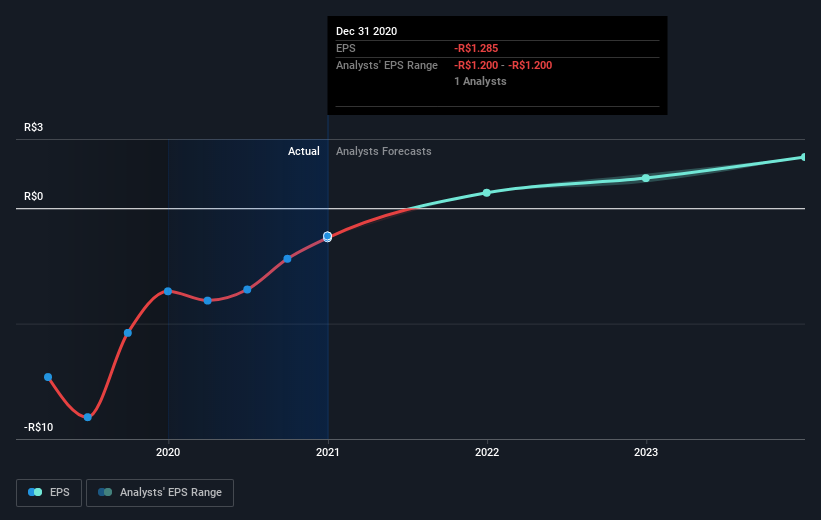Click the EPS point just before the 2020 gridline
The width and height of the screenshot is (821, 520).
(128, 333)
